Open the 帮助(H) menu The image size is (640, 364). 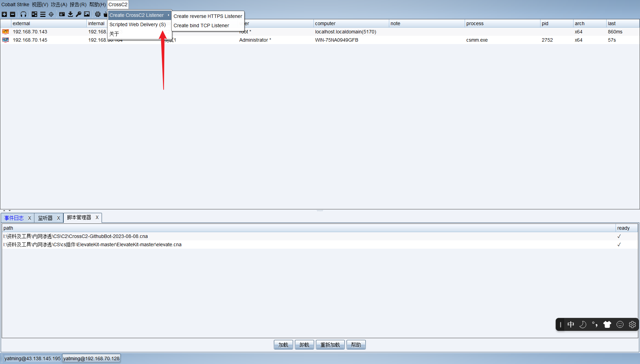[x=97, y=4]
